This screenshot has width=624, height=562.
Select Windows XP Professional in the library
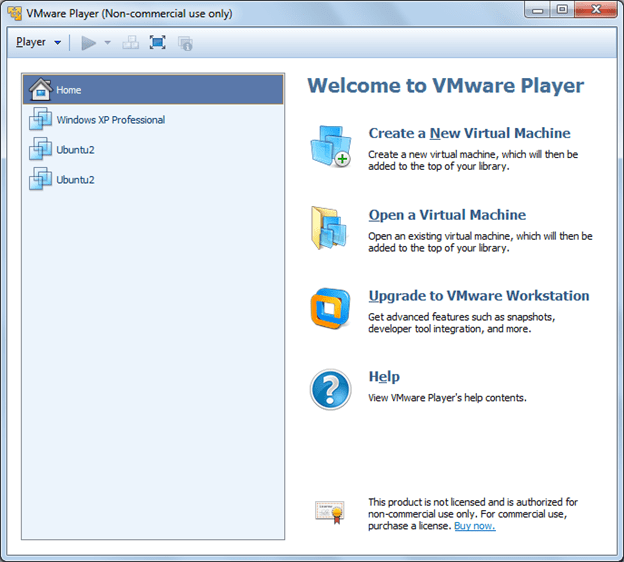pos(110,120)
